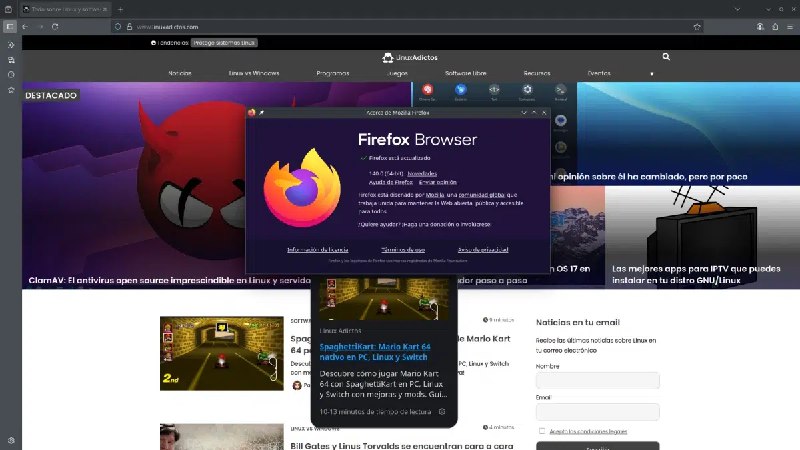Open a new tab with the plus button
The width and height of the screenshot is (800, 450).
[120, 9]
